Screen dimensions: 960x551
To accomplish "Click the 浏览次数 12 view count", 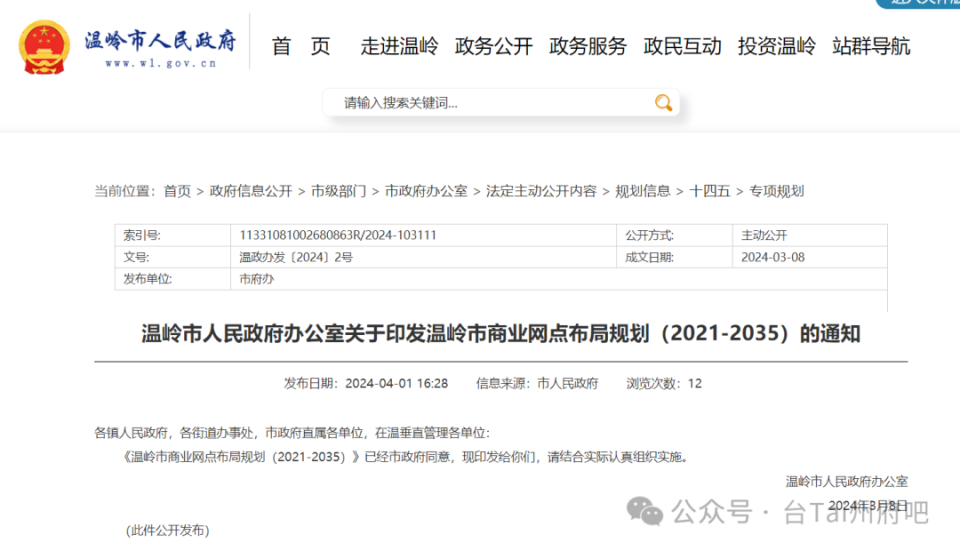I will pyautogui.click(x=664, y=383).
